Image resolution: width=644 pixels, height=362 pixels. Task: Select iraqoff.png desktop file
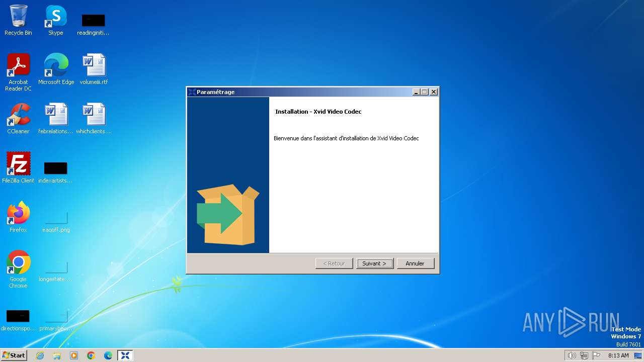tap(56, 222)
